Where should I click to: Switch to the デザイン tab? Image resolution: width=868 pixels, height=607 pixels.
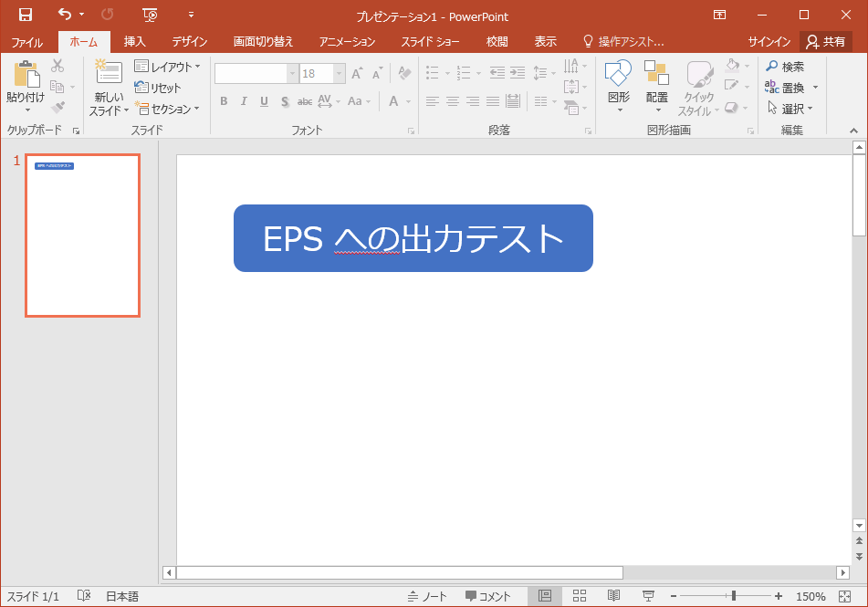(x=189, y=42)
